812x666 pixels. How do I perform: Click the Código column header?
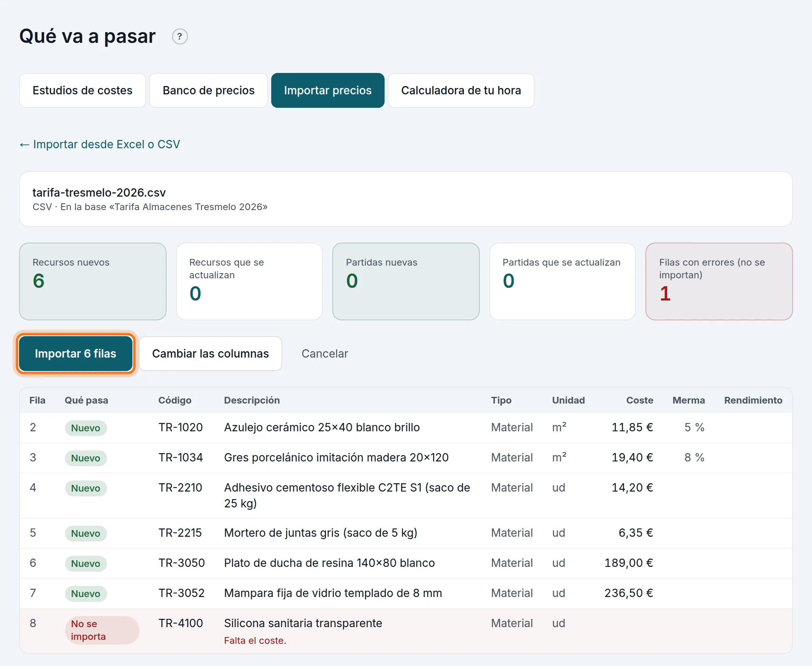175,400
